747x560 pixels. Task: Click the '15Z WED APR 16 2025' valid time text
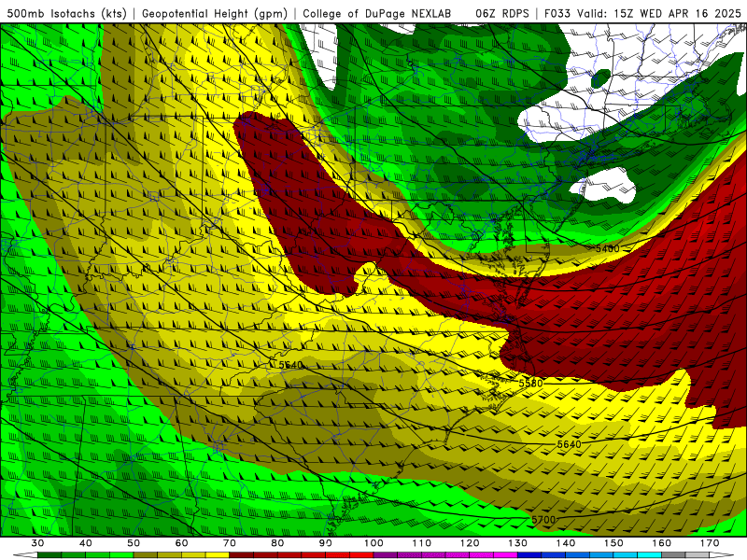click(x=678, y=13)
